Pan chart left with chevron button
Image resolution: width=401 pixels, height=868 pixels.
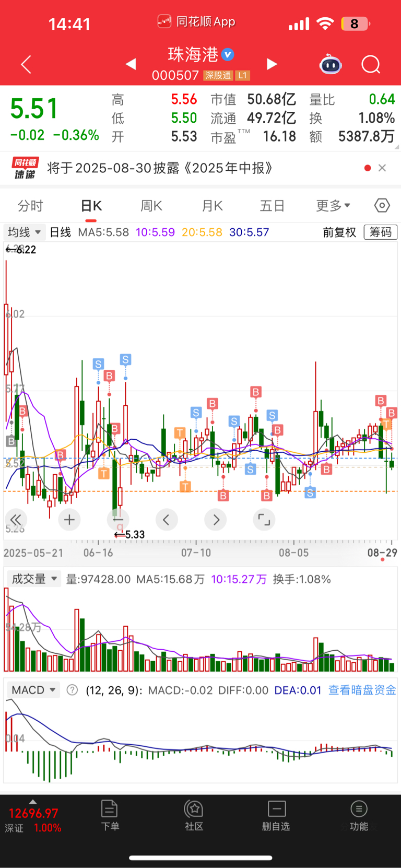click(167, 520)
